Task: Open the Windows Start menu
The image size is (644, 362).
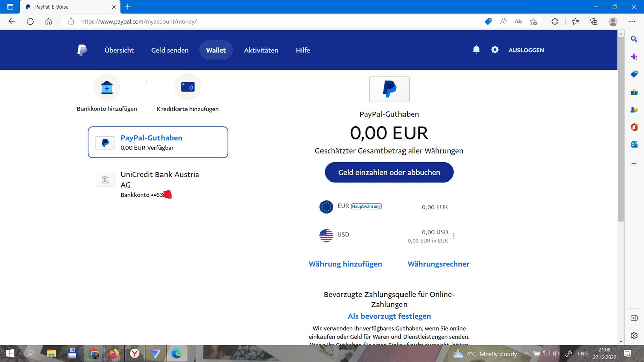Action: pos(10,353)
